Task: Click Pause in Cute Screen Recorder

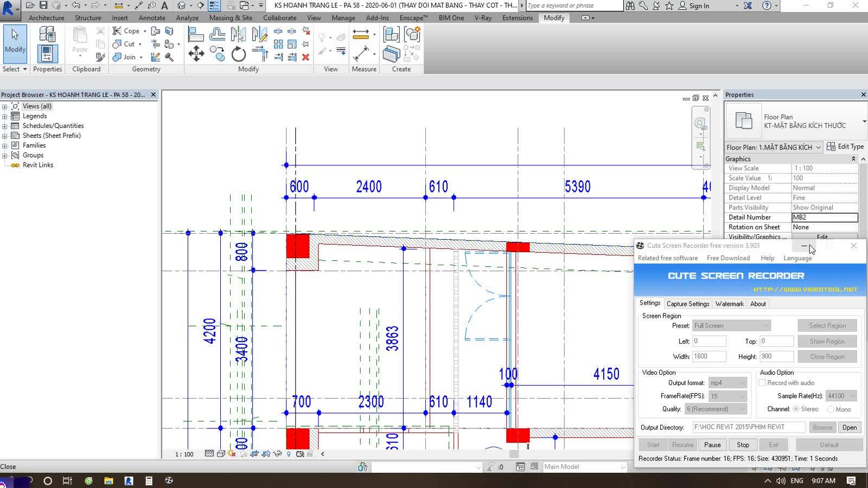Action: 712,445
